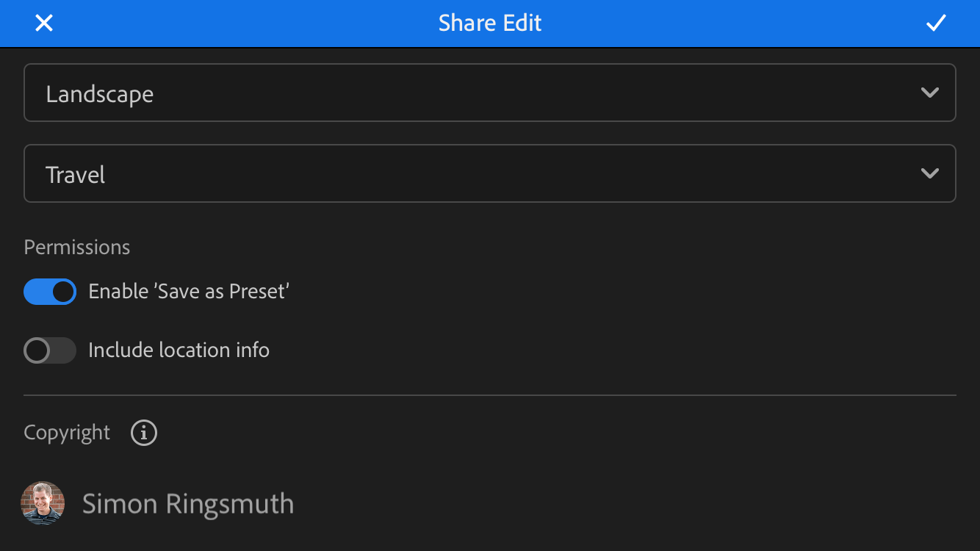
Task: Expand the Travel category dropdown
Action: pos(490,173)
